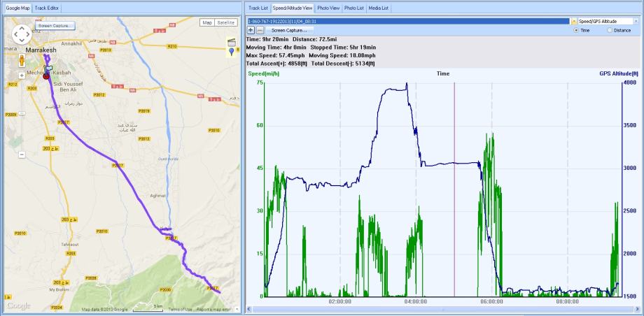Open the track selection dropdown arrow
The height and width of the screenshot is (316, 644).
[x=573, y=21]
